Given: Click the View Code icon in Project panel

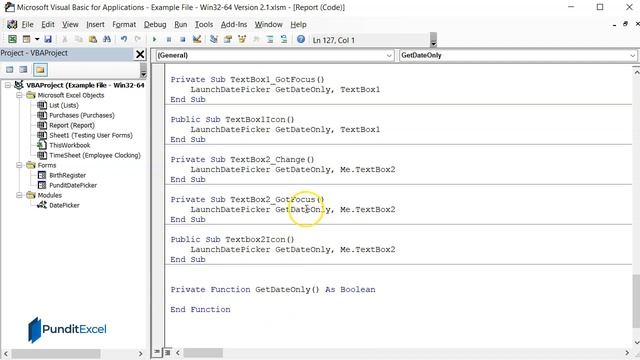Looking at the screenshot, I should tap(9, 69).
